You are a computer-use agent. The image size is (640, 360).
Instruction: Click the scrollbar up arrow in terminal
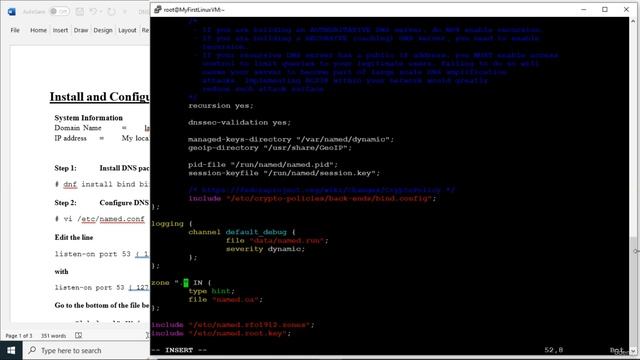coord(633,20)
